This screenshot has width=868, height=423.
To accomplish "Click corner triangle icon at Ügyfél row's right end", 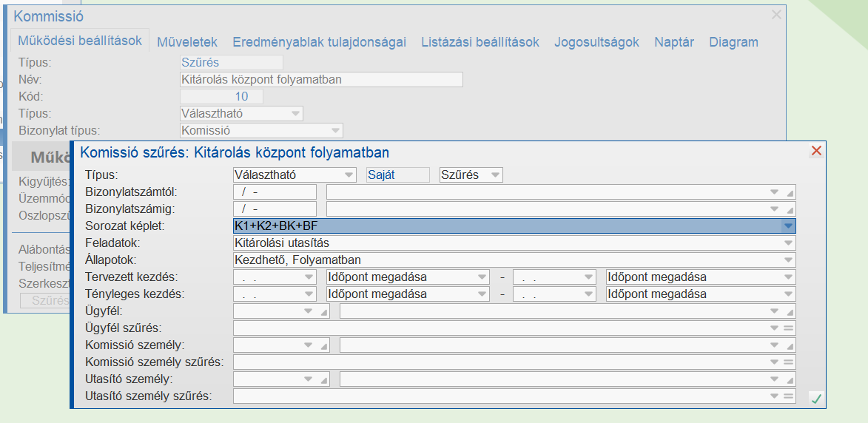I will 790,311.
